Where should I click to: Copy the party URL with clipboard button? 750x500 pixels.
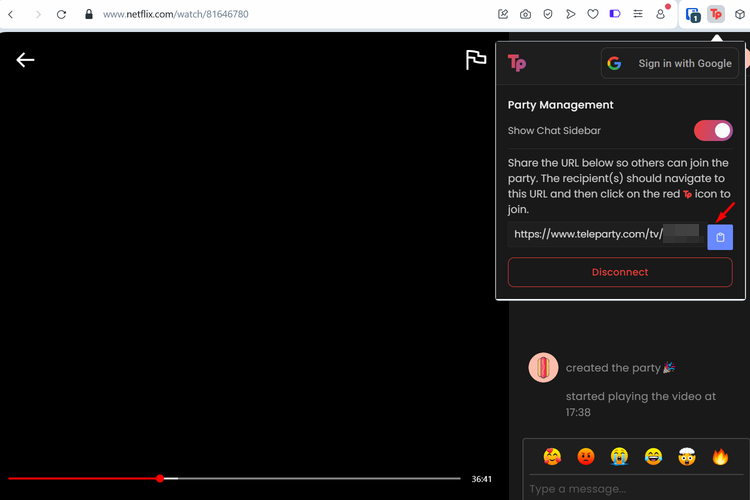(720, 237)
